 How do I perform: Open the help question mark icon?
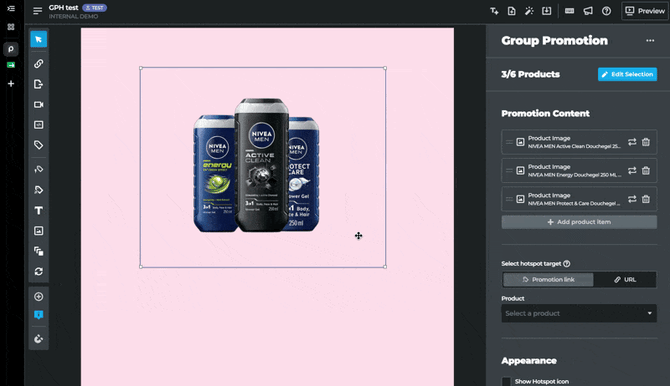tap(606, 11)
